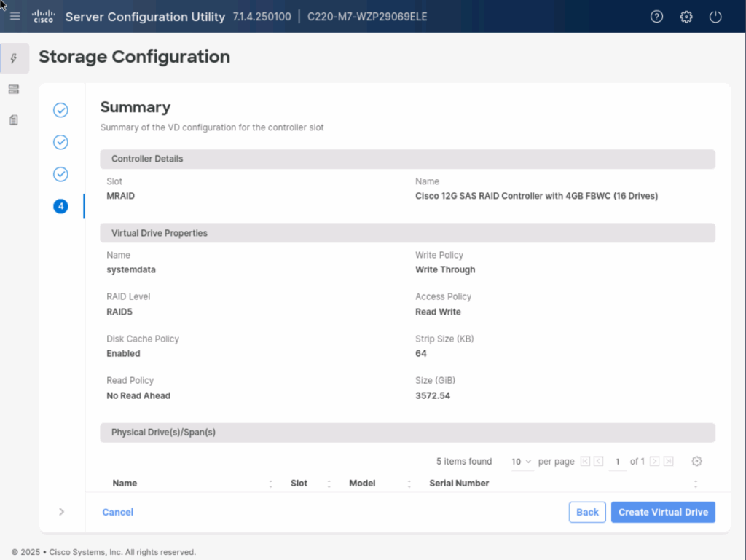Click the Summary heading
The height and width of the screenshot is (560, 746).
pyautogui.click(x=135, y=107)
